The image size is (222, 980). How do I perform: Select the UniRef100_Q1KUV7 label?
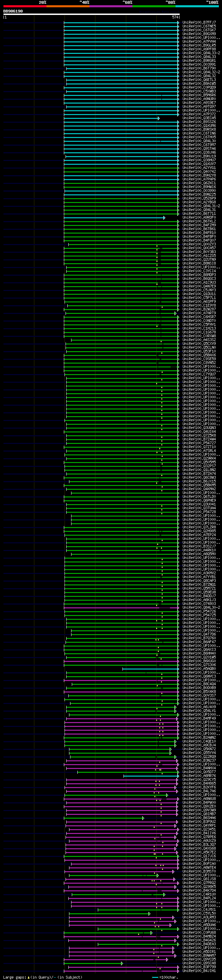click(199, 164)
